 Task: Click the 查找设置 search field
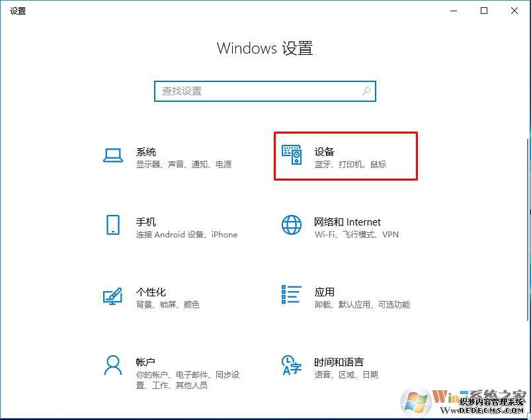pos(258,91)
